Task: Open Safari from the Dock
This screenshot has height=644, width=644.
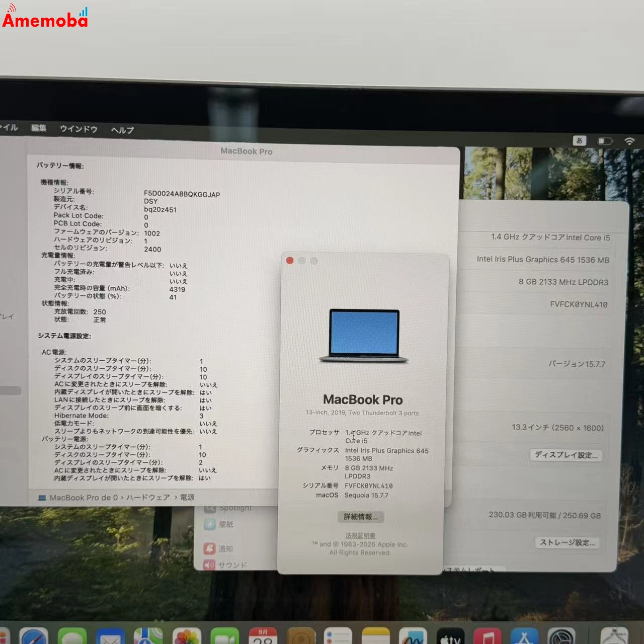Action: tap(34, 637)
